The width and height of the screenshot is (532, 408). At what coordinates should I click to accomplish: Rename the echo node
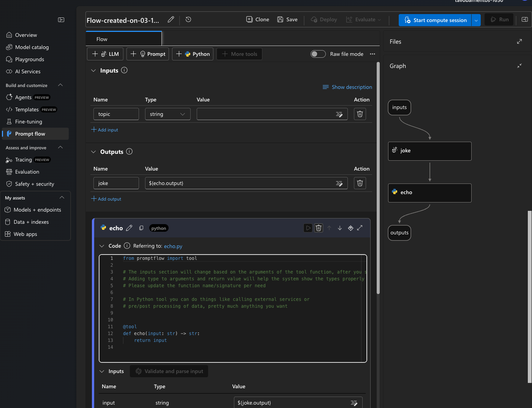pos(129,228)
